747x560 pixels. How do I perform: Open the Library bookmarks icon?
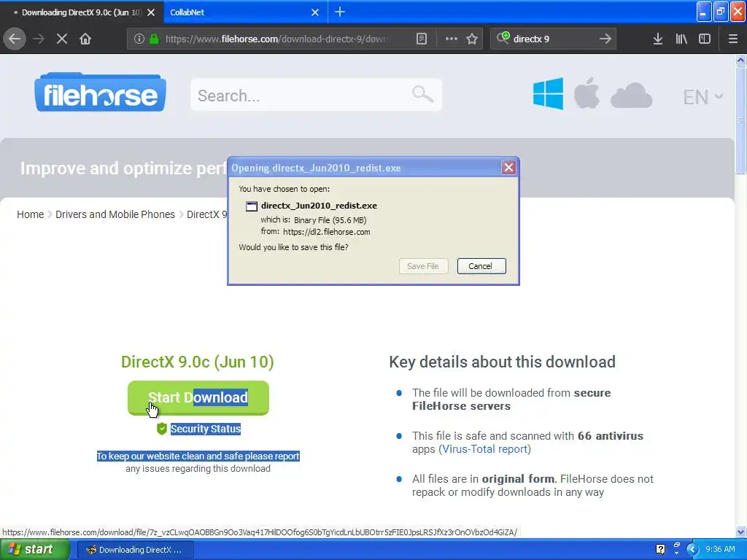(681, 39)
